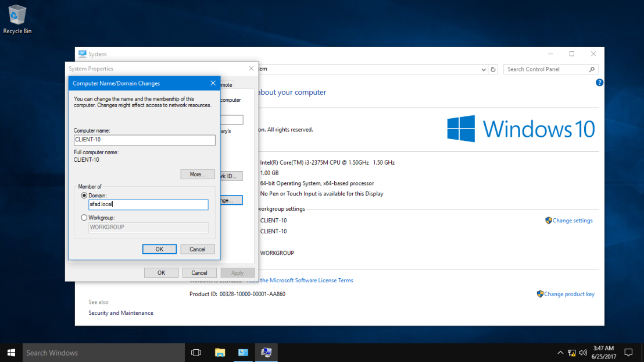Click the Network ID button in System Properties
The image size is (644, 362).
tap(232, 176)
